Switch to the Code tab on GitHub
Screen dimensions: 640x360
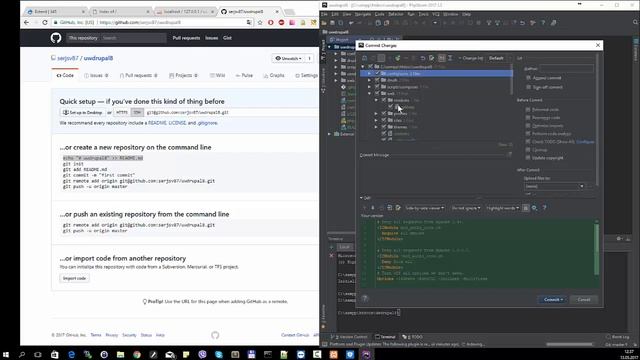point(65,76)
